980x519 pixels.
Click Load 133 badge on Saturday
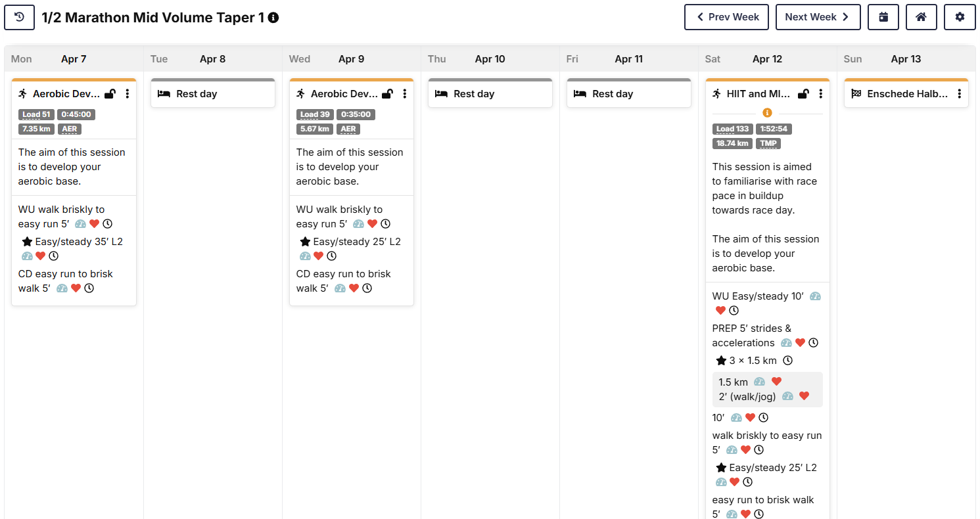tap(733, 129)
